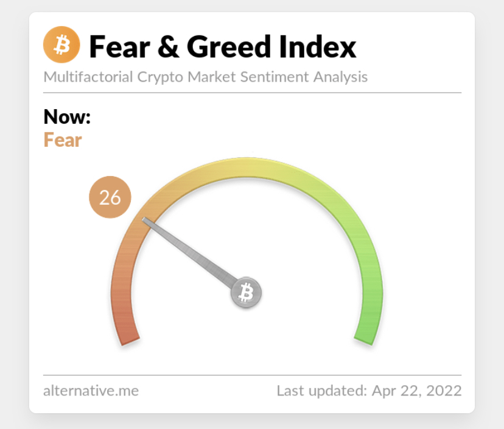This screenshot has width=504, height=429.
Task: Select the orange 26 value badge
Action: (110, 197)
